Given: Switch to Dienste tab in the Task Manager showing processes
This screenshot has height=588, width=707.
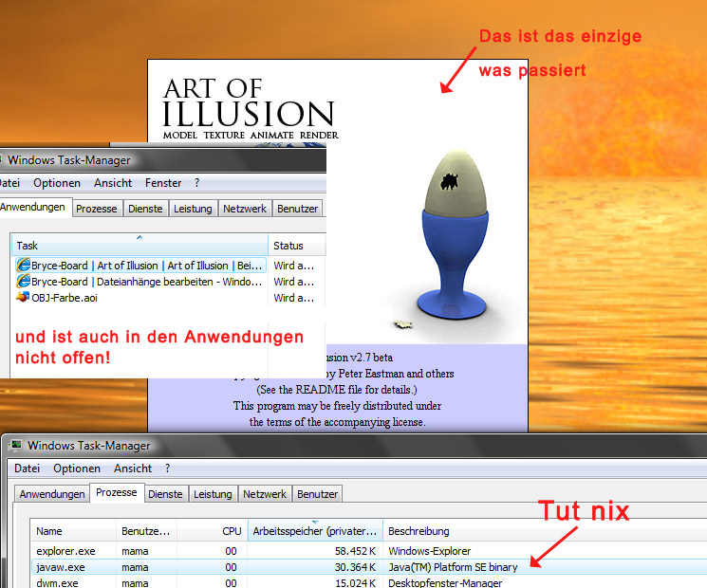Looking at the screenshot, I should 165,494.
